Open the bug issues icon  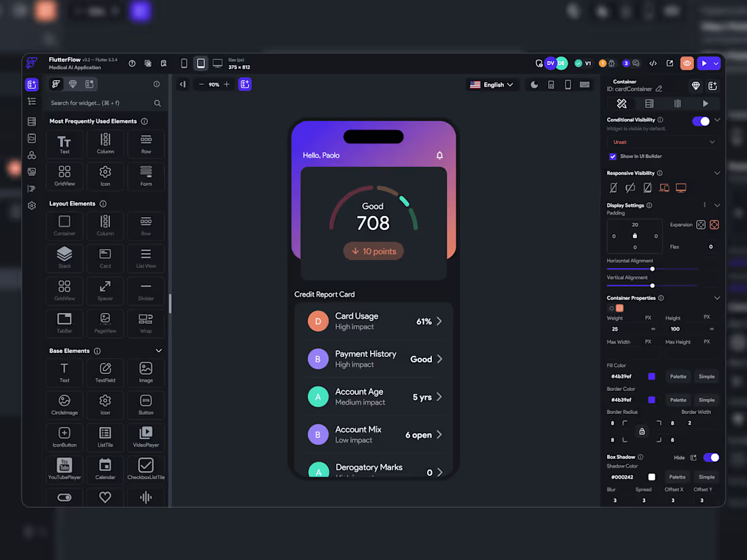[612, 63]
